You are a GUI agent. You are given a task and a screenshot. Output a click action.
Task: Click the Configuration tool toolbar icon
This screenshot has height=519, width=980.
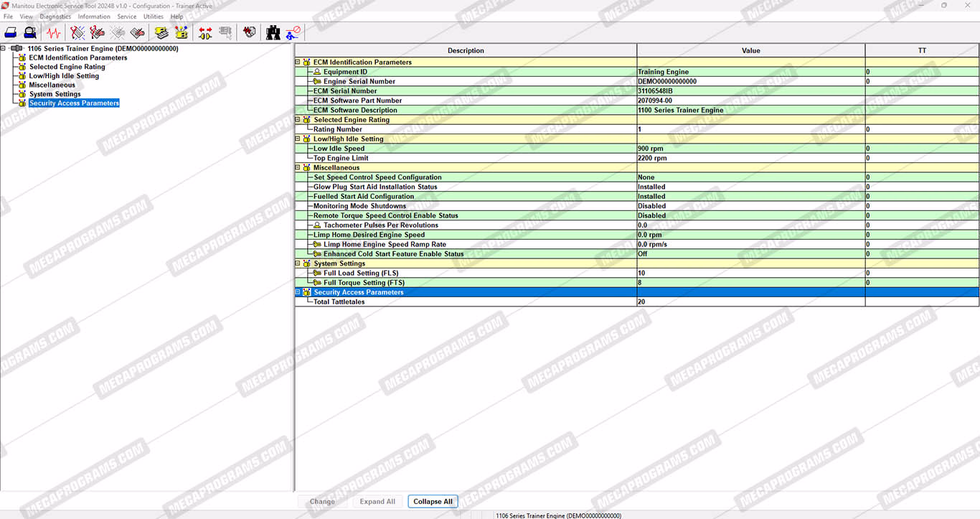click(182, 32)
